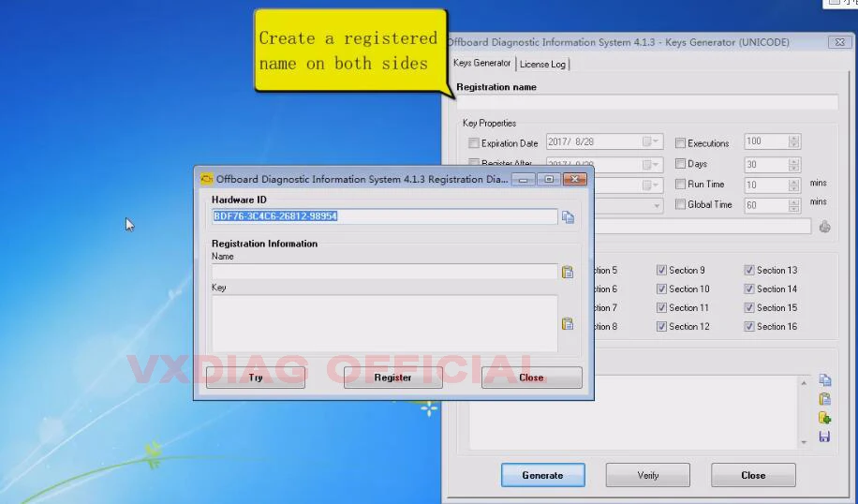Uncheck Section 13 checkbox
This screenshot has height=504, width=858.
coord(749,271)
